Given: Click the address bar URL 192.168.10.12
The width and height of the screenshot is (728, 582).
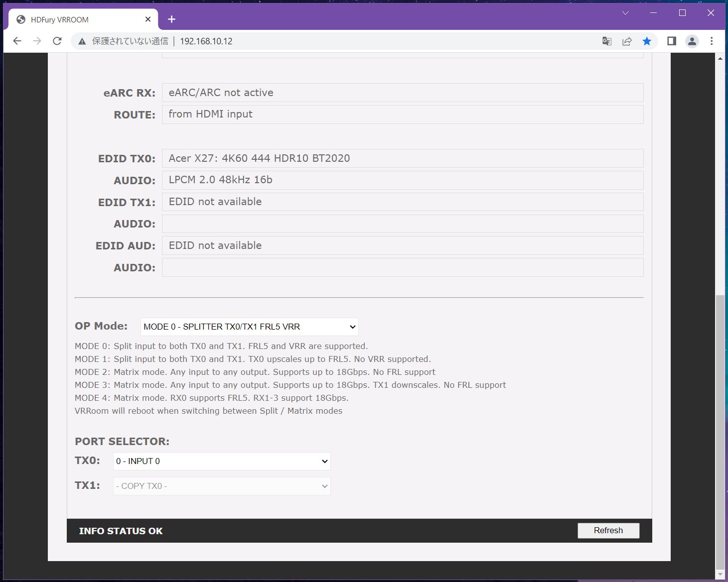Looking at the screenshot, I should [206, 41].
